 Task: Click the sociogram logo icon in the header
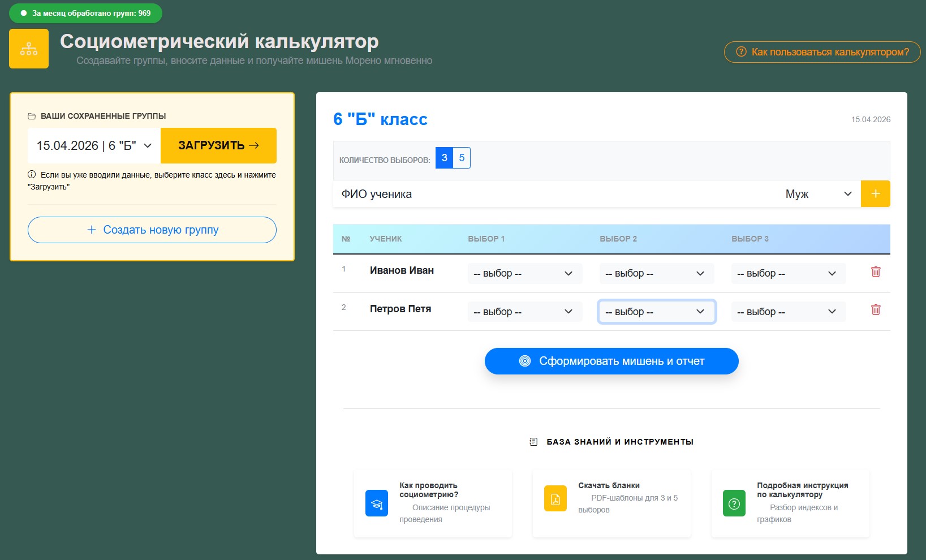click(28, 48)
